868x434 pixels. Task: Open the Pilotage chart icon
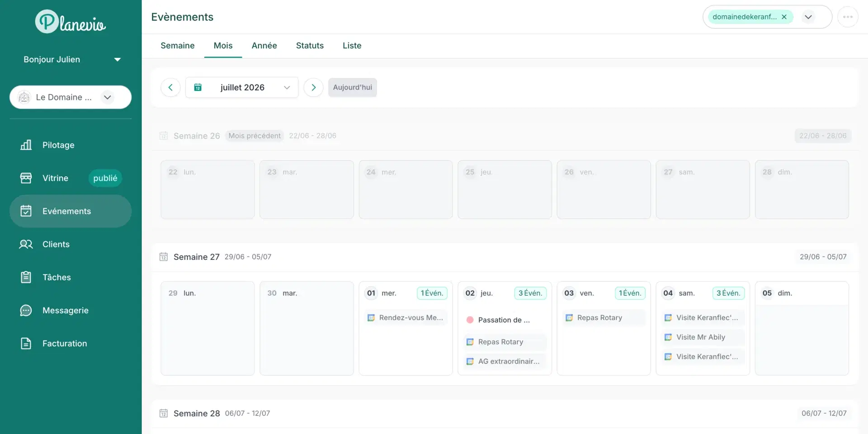pyautogui.click(x=26, y=145)
